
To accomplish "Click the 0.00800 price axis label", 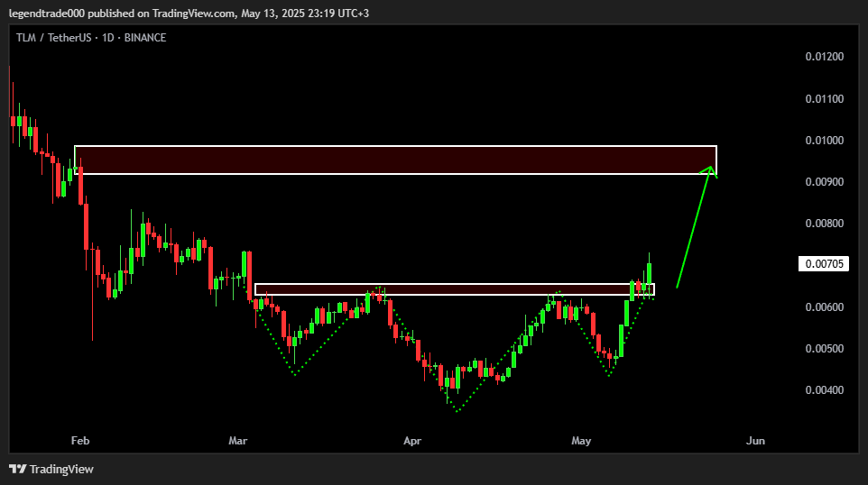I will [x=825, y=224].
